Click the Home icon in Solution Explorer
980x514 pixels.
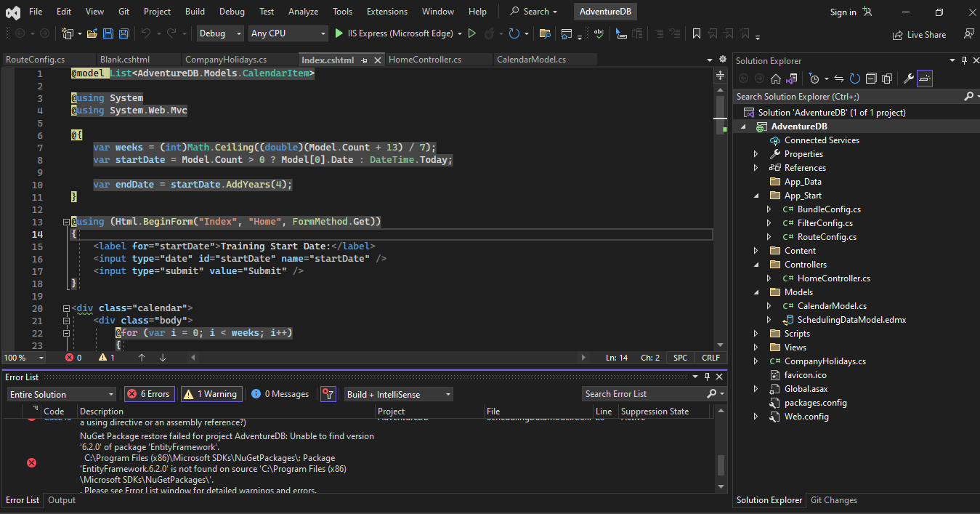775,79
